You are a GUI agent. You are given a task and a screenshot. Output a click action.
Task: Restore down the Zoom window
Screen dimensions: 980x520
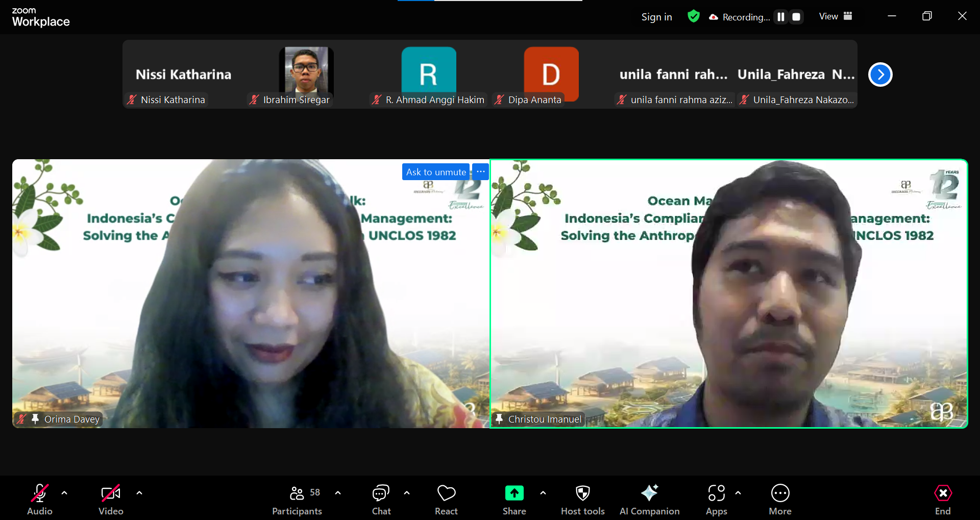(x=927, y=16)
